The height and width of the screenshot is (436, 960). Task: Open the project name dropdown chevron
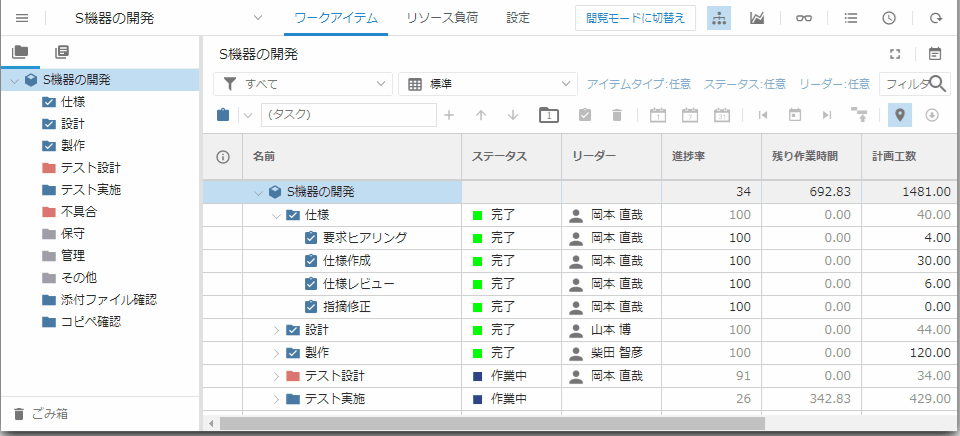(258, 18)
